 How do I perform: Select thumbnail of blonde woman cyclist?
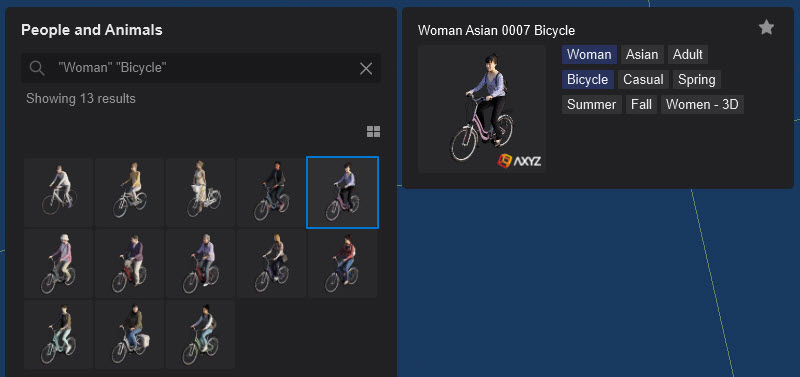(271, 263)
